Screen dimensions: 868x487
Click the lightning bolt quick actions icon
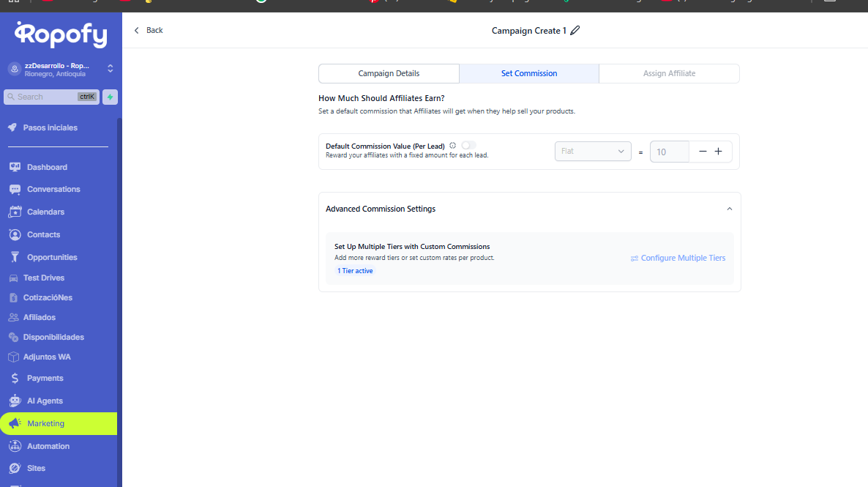point(110,97)
